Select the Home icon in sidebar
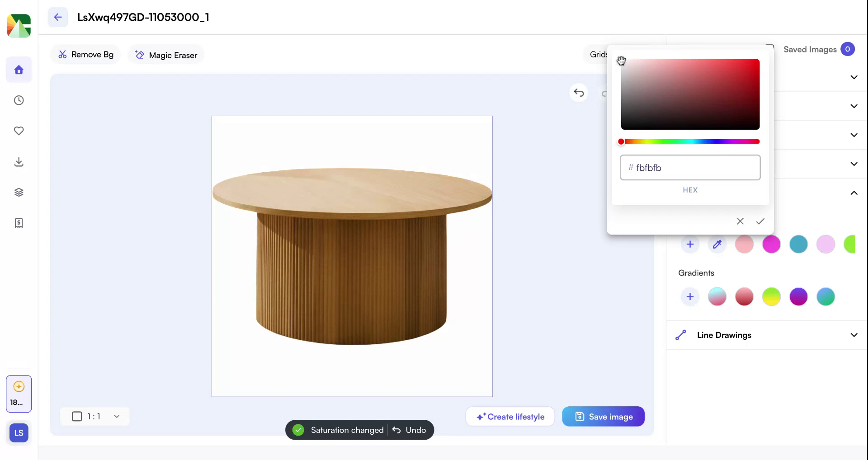868x460 pixels. [19, 70]
